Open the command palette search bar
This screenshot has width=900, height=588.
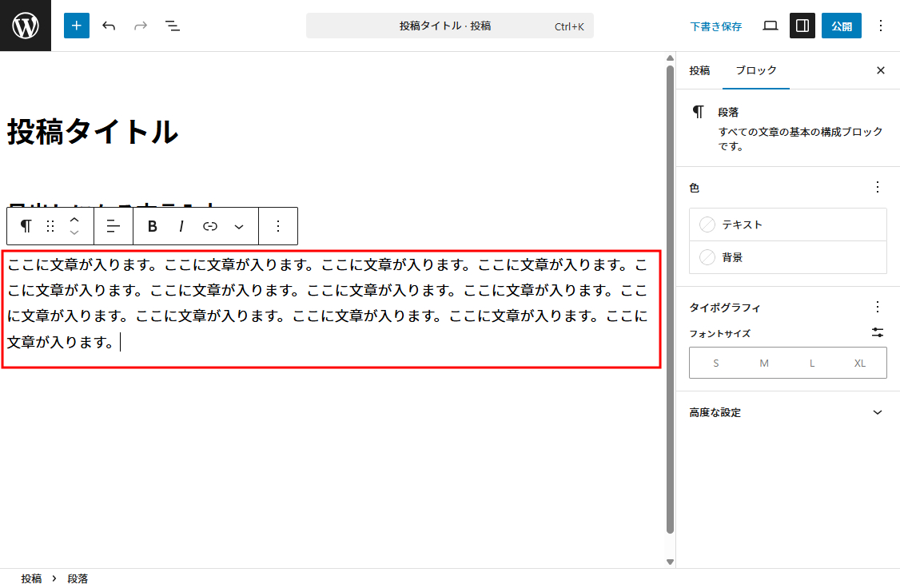tap(449, 26)
